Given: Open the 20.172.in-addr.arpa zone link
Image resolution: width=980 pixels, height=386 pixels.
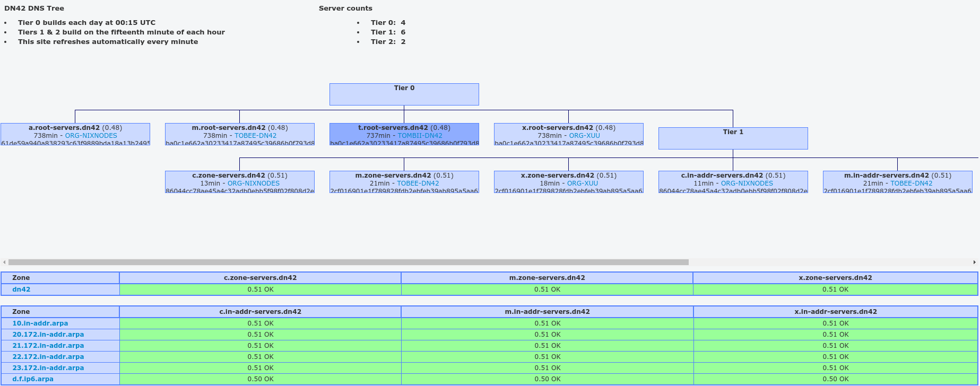Looking at the screenshot, I should [48, 334].
